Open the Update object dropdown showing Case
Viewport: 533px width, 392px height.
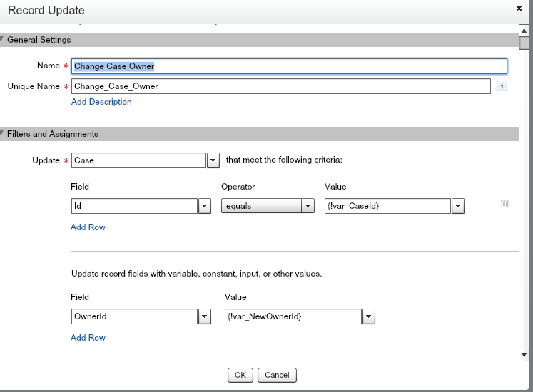tap(213, 160)
